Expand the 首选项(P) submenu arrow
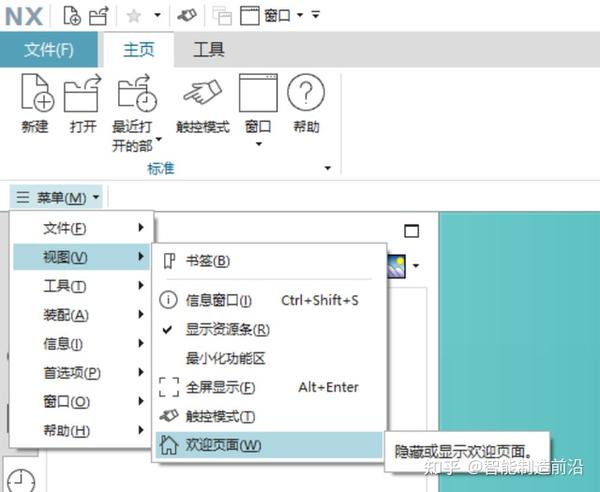Image resolution: width=600 pixels, height=492 pixels. pyautogui.click(x=141, y=372)
